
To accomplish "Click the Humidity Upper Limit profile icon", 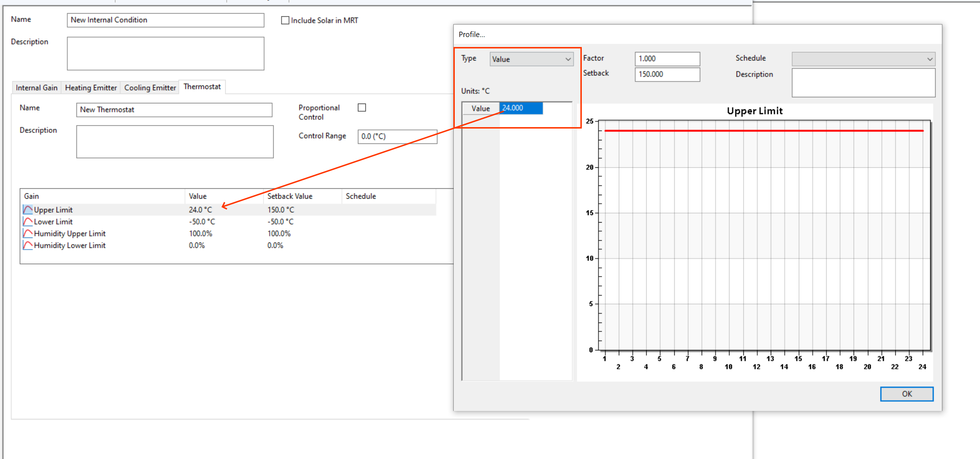I will point(28,233).
